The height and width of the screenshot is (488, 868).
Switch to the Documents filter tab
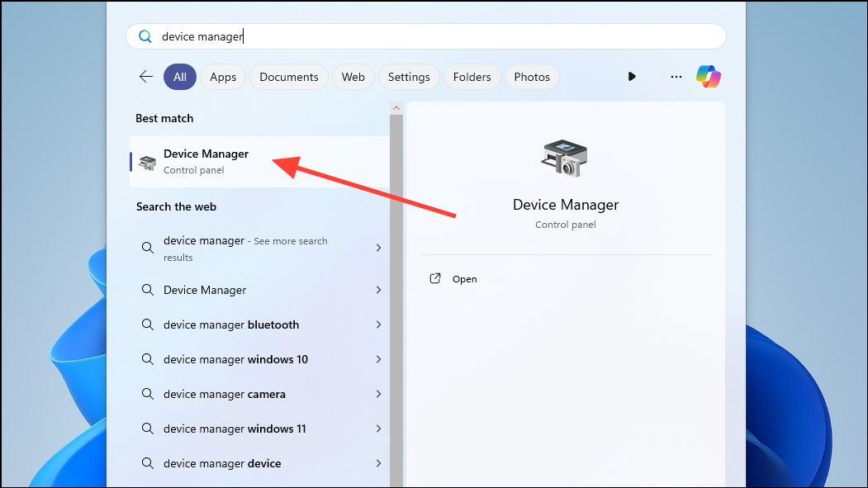tap(289, 77)
